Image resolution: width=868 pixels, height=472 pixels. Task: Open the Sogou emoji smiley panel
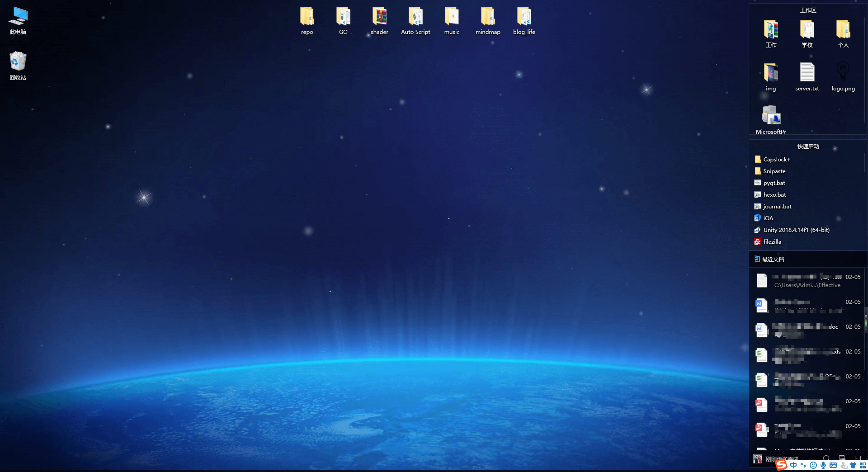pos(813,465)
